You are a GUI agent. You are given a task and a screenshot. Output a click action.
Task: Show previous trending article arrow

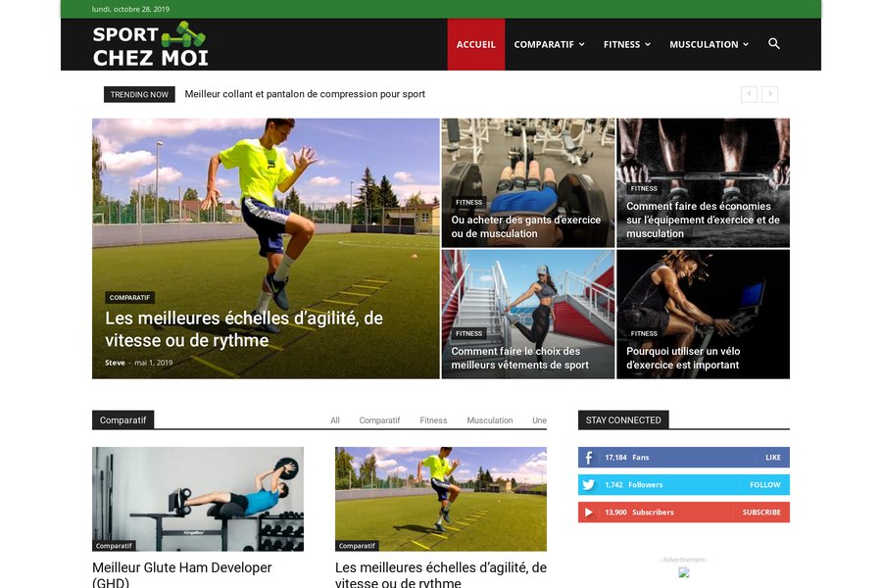tap(749, 94)
